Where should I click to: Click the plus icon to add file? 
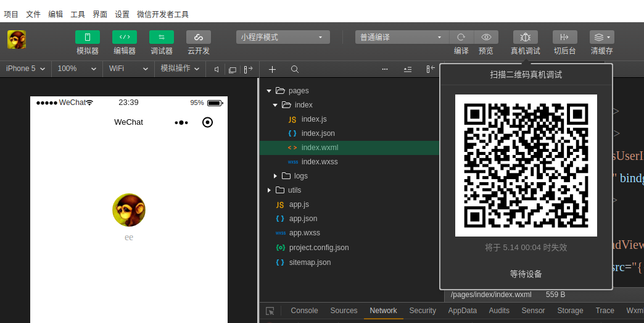click(272, 69)
